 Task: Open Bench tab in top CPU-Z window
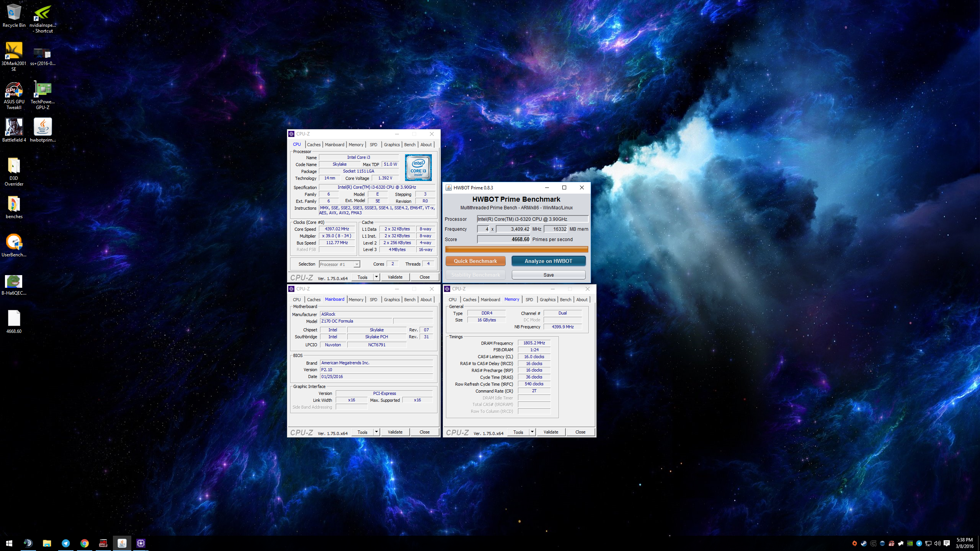pos(410,145)
